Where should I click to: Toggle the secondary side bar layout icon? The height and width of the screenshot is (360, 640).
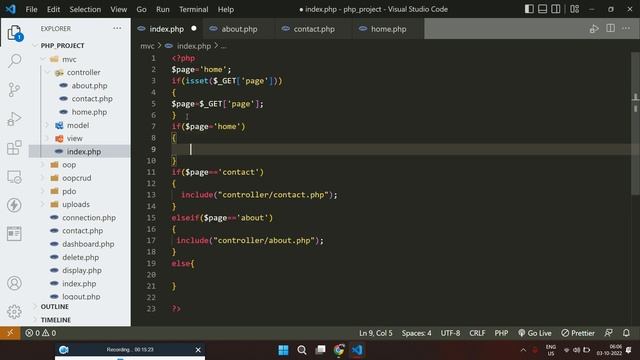click(x=556, y=9)
